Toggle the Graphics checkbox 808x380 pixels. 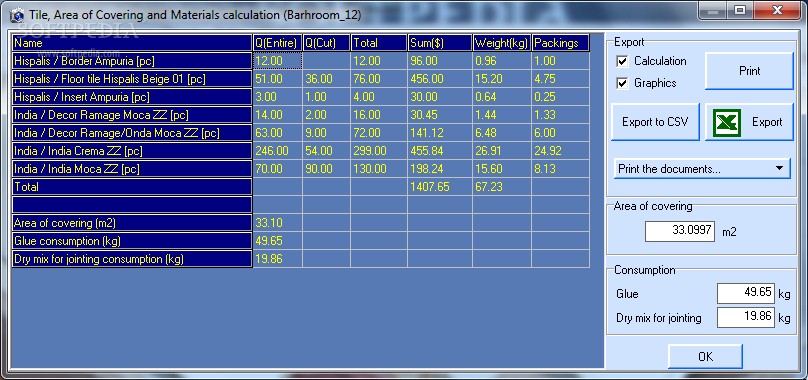622,83
